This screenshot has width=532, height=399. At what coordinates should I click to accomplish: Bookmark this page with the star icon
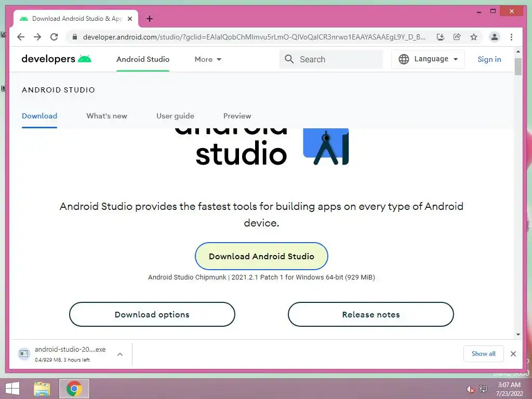[474, 37]
